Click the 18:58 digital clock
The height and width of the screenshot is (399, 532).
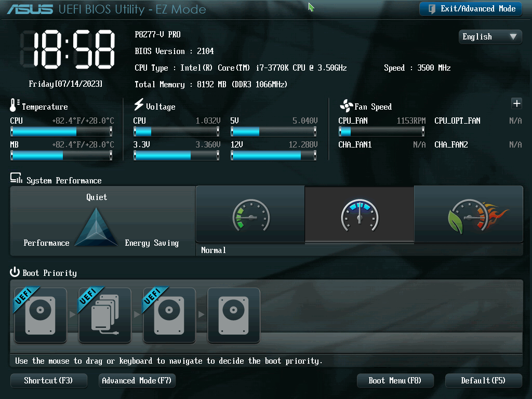[x=68, y=49]
